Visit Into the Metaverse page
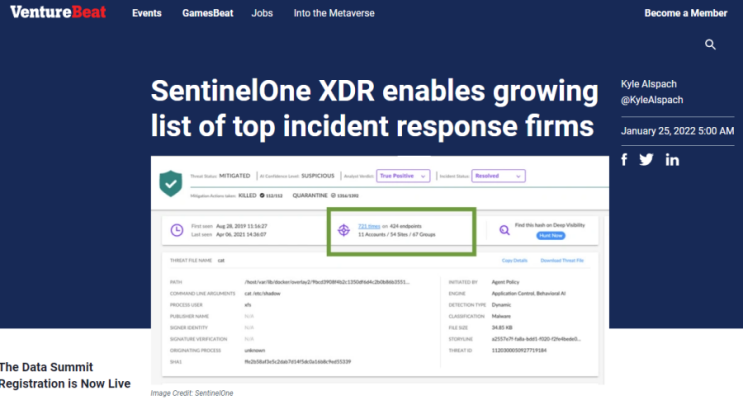Viewport: 743px width, 400px height. coord(334,13)
